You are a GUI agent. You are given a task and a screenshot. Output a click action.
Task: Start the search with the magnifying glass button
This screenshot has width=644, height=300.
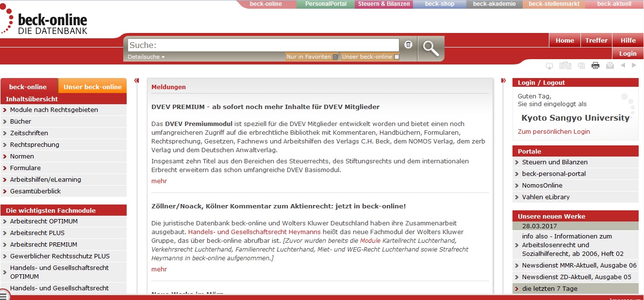click(x=430, y=48)
